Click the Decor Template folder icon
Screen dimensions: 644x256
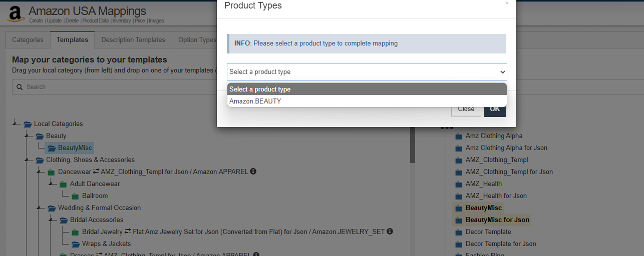coord(459,232)
